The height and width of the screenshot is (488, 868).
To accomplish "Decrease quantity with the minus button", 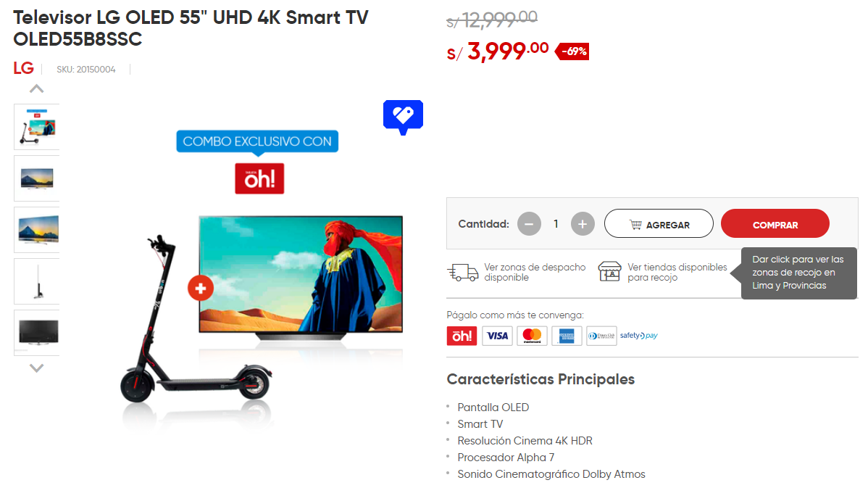I will pos(529,224).
